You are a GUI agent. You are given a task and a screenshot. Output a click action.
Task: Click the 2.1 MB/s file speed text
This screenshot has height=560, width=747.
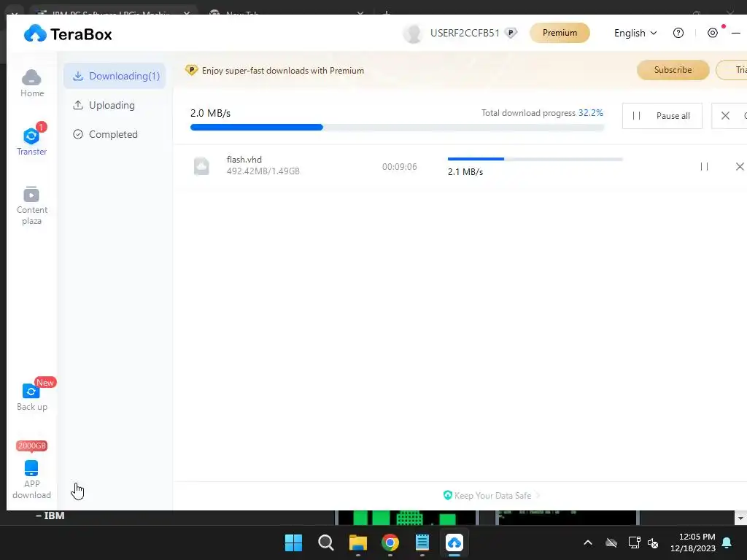465,172
